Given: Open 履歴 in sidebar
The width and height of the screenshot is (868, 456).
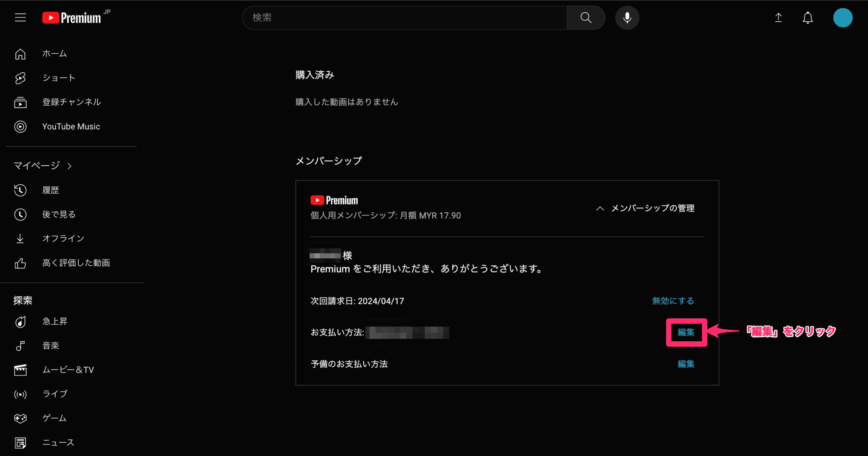Looking at the screenshot, I should [x=50, y=190].
